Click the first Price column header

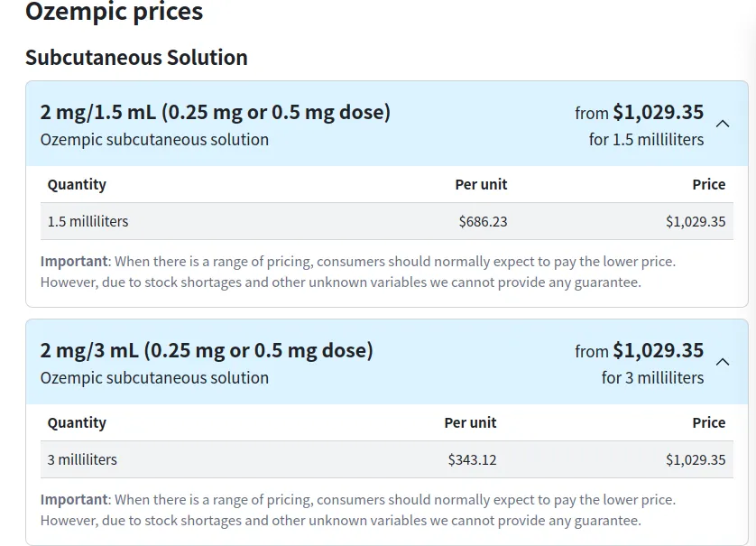tap(708, 184)
